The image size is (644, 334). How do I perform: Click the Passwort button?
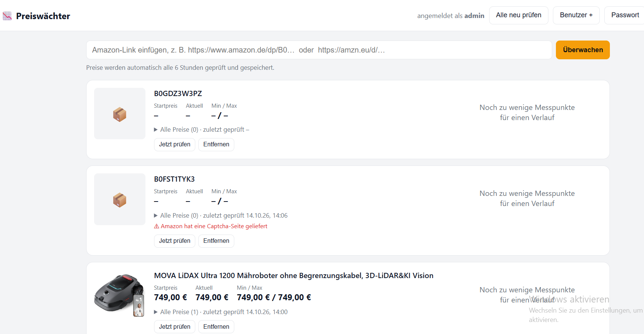[x=625, y=15]
